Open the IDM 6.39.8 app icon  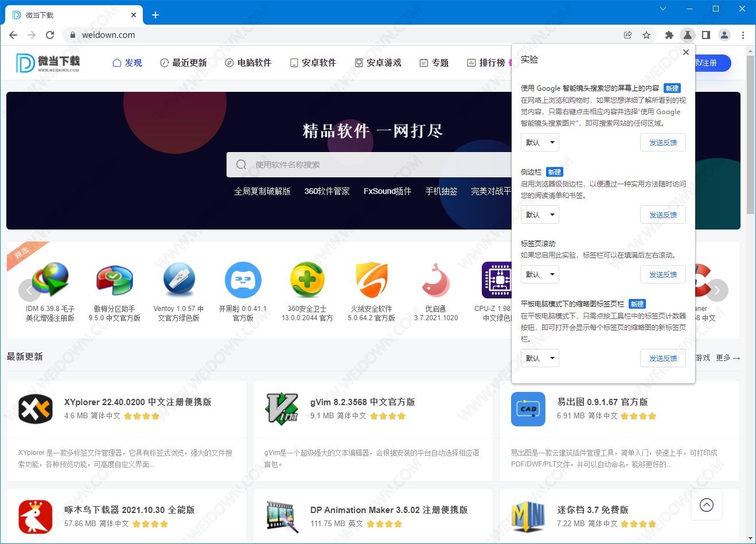tap(50, 280)
